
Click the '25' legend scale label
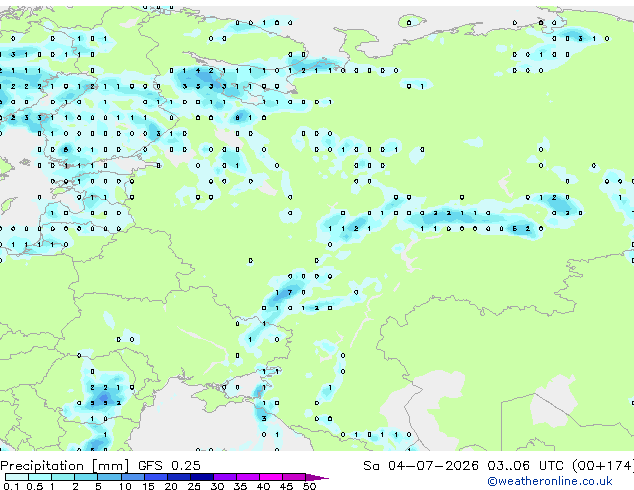click(x=194, y=486)
